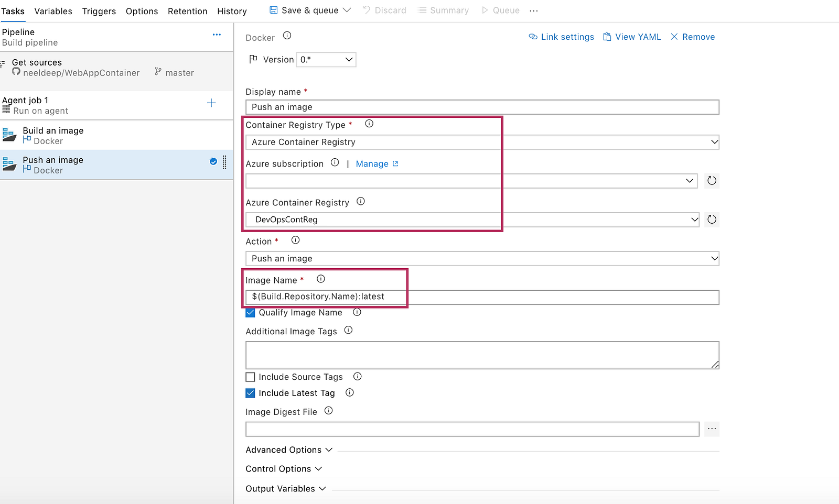839x504 pixels.
Task: Browse for Image Digest File with ellipsis button
Action: (712, 429)
